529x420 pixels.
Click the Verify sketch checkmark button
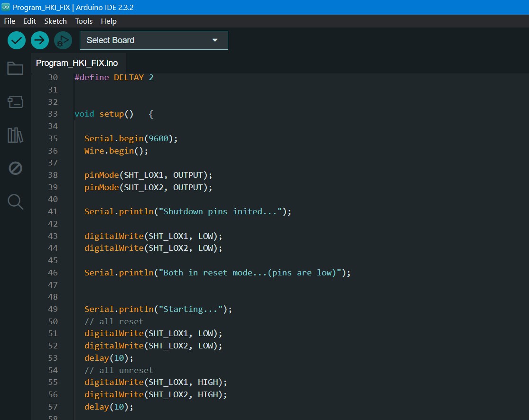pyautogui.click(x=17, y=40)
